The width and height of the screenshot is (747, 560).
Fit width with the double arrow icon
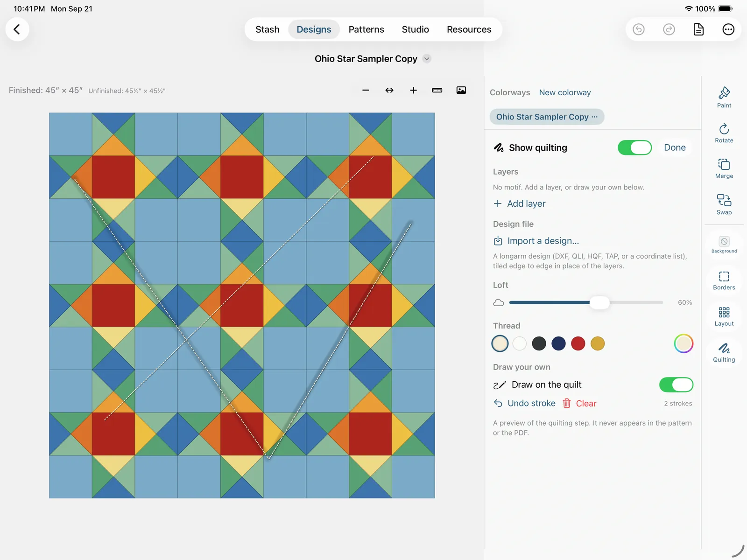point(389,90)
